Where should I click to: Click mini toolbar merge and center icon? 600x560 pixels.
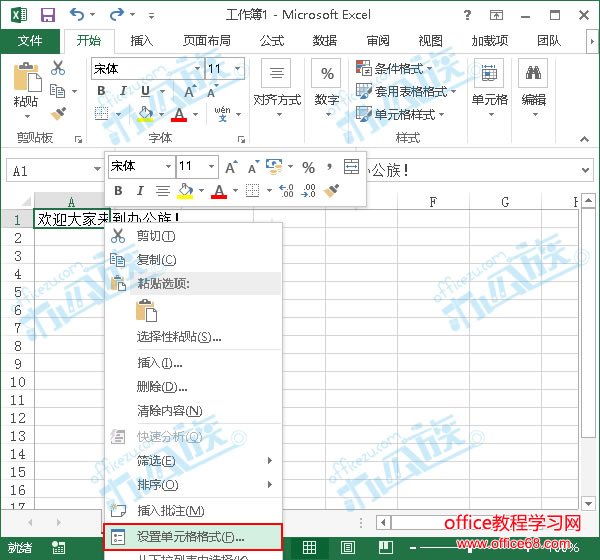[351, 167]
